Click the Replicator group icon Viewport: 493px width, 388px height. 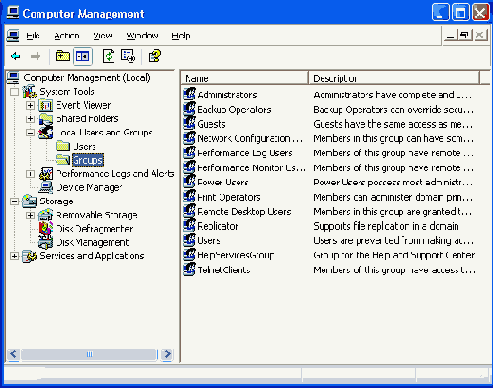coord(190,225)
